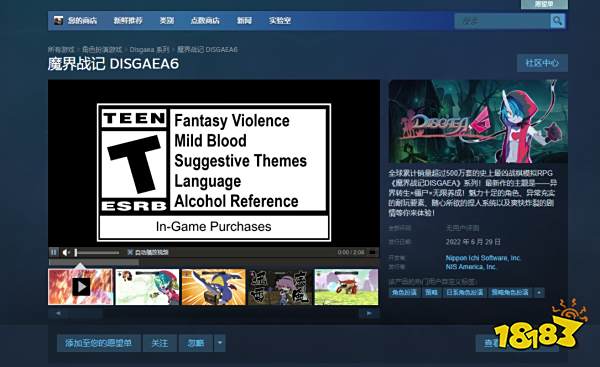Select the dark kanji screenshot thumbnail
Image resolution: width=600 pixels, height=367 pixels.
tap(280, 287)
